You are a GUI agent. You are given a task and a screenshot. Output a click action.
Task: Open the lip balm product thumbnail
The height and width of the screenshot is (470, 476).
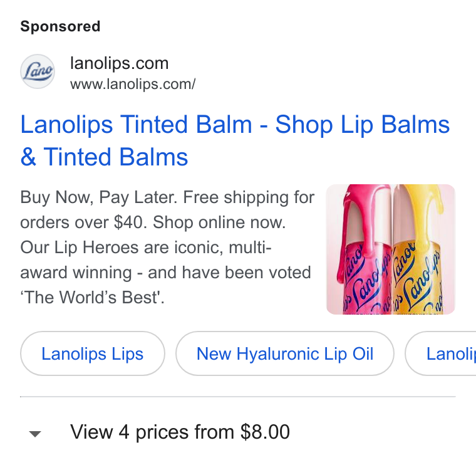[x=391, y=249]
